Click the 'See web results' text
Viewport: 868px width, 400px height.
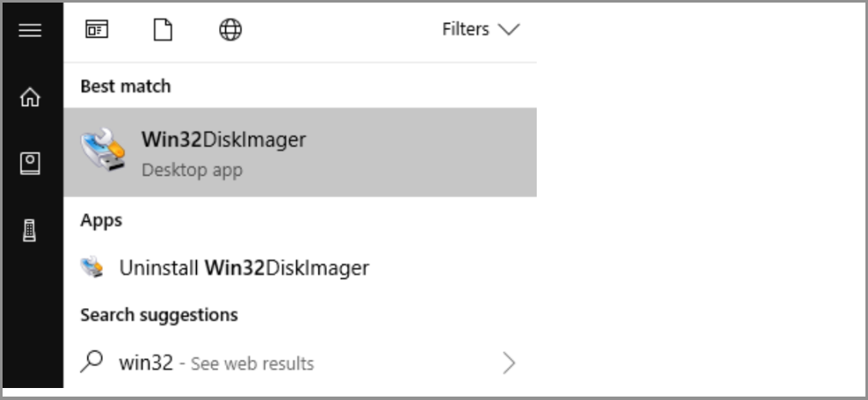click(252, 364)
